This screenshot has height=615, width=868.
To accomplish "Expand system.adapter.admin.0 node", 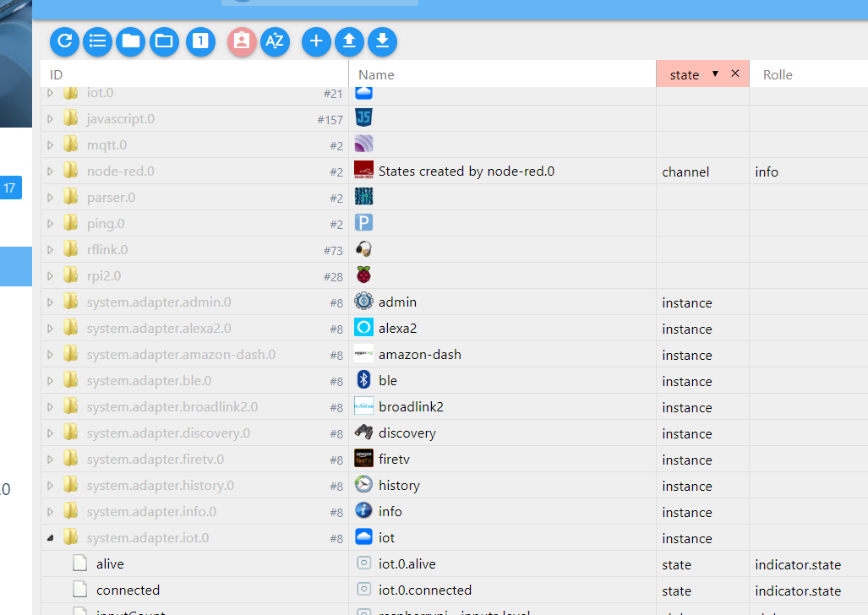I will (51, 302).
